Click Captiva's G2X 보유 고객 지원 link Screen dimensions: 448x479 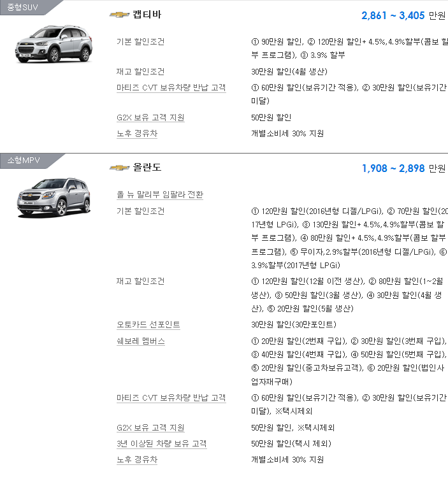click(150, 117)
